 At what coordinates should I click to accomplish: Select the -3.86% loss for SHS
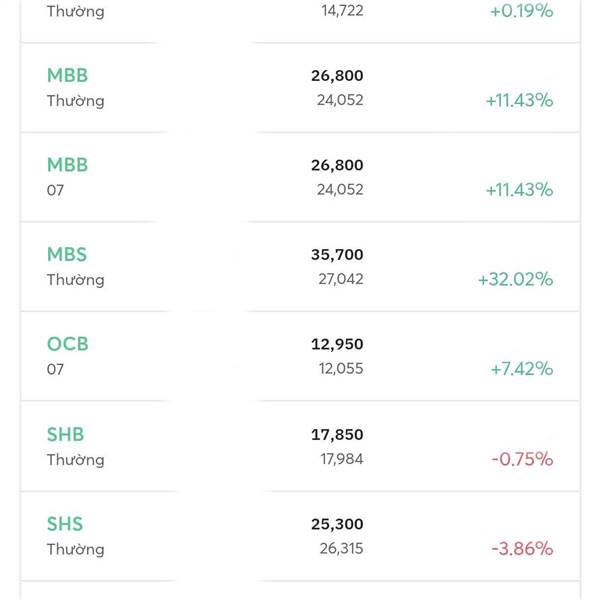click(522, 549)
